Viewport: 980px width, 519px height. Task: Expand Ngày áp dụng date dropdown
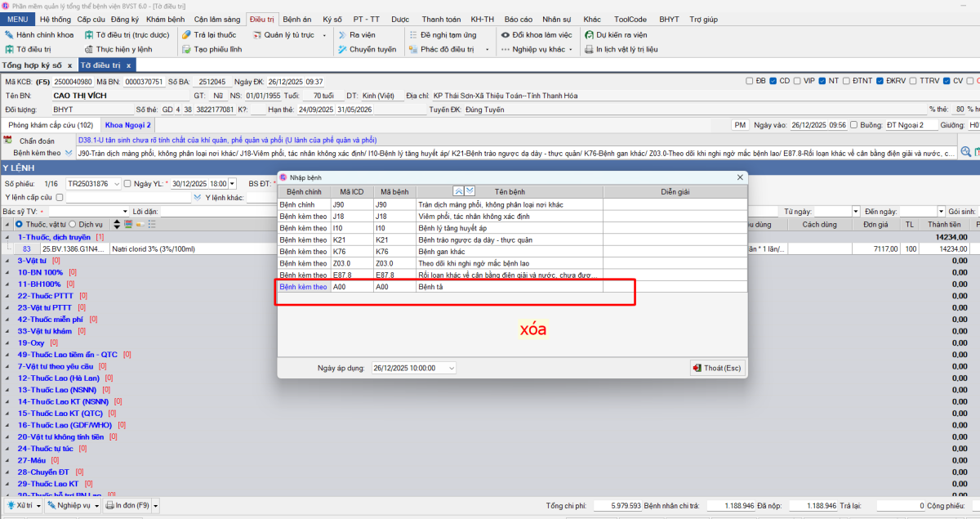pyautogui.click(x=452, y=369)
